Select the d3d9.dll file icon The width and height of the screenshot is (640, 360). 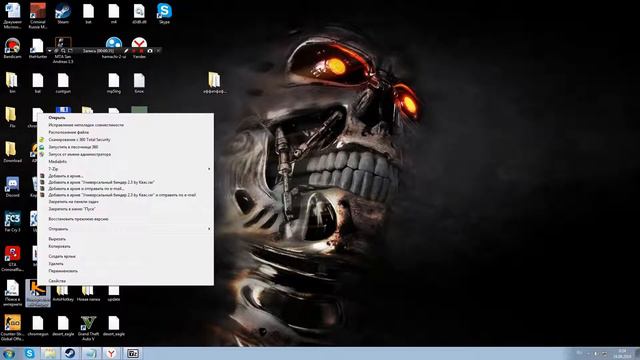coord(139,13)
